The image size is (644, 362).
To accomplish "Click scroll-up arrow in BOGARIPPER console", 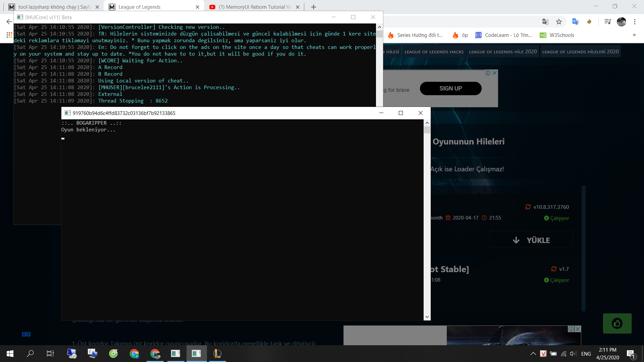I will [427, 123].
